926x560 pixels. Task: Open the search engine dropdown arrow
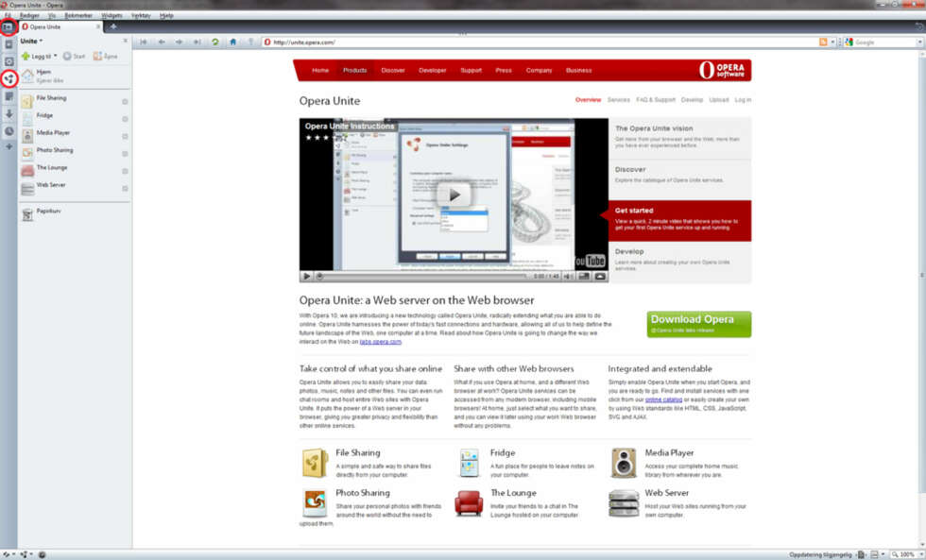pos(918,42)
